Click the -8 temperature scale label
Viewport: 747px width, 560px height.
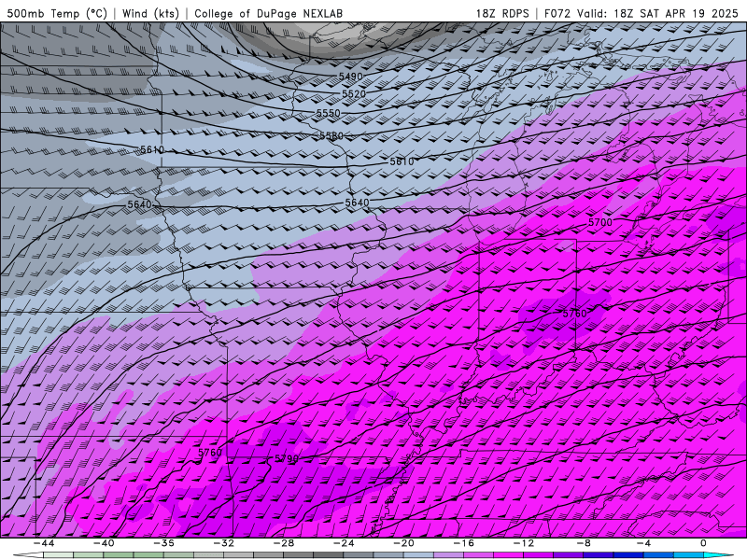click(x=585, y=543)
